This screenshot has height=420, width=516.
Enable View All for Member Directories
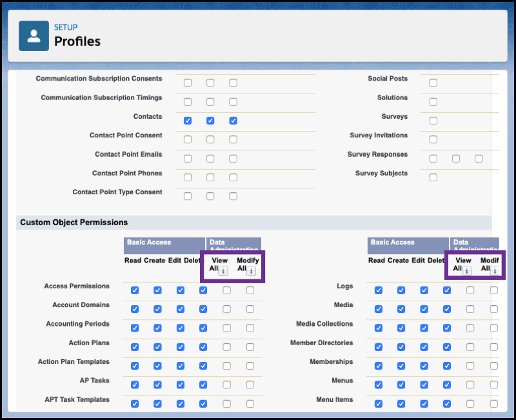pos(470,347)
